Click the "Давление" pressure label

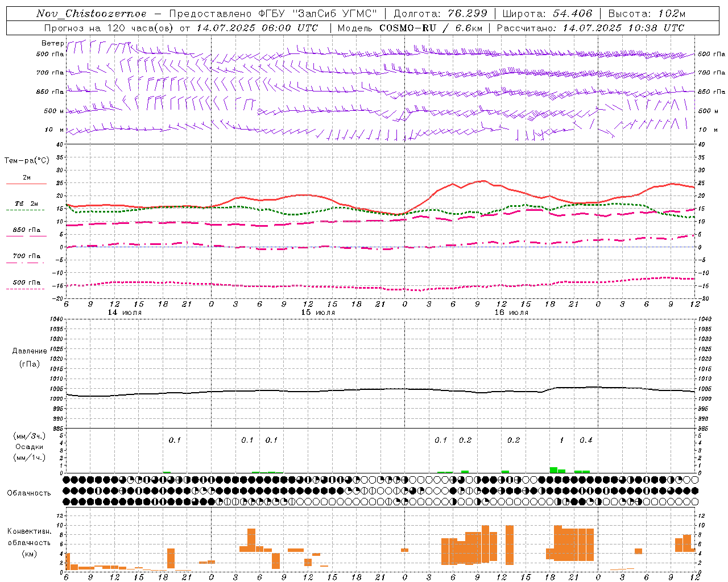pos(30,351)
